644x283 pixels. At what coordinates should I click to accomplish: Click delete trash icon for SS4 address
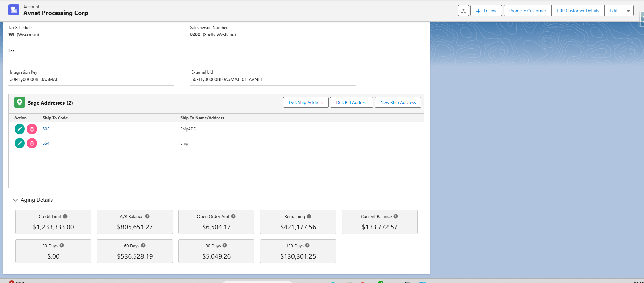(32, 143)
